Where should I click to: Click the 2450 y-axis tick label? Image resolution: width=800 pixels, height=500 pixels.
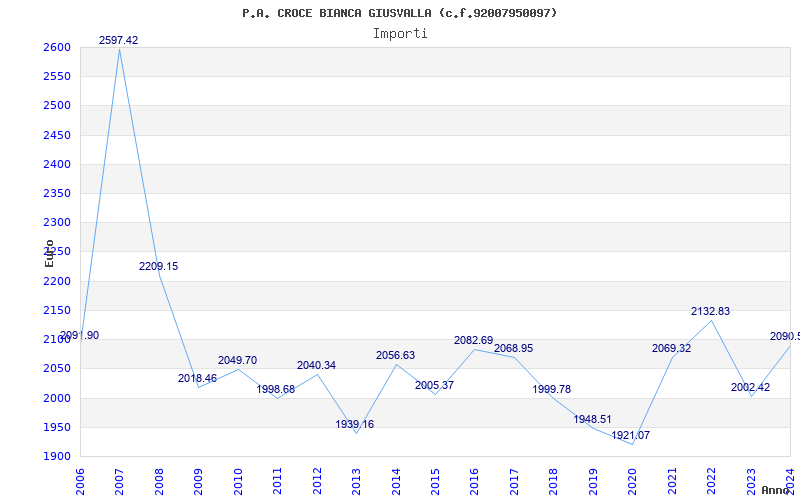click(57, 135)
